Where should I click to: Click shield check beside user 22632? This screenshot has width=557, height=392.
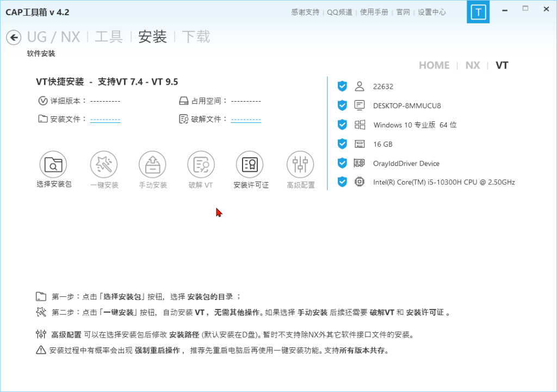click(342, 86)
